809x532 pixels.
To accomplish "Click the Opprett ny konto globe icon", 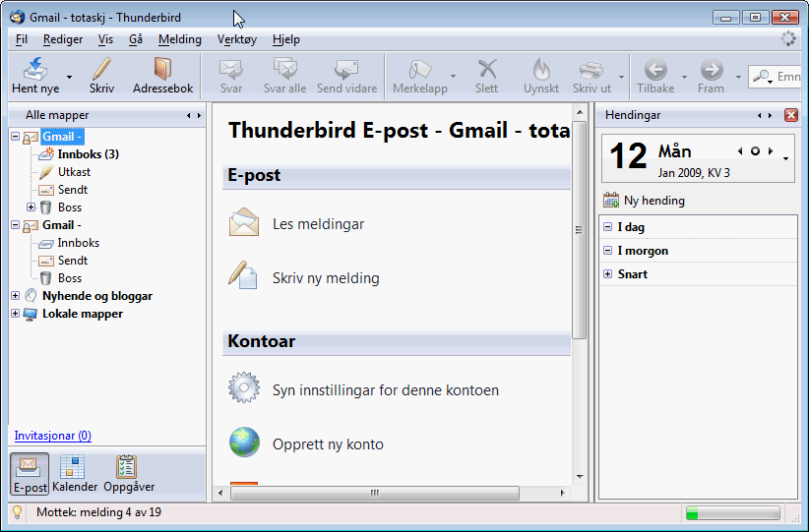I will 244,442.
